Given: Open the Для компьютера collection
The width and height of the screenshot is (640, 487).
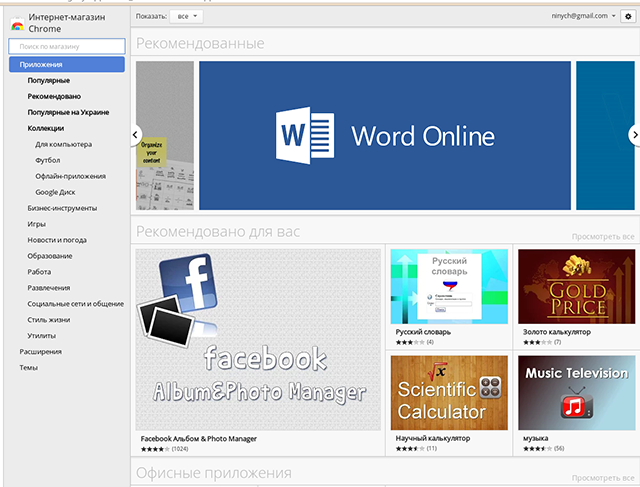Looking at the screenshot, I should 64,144.
